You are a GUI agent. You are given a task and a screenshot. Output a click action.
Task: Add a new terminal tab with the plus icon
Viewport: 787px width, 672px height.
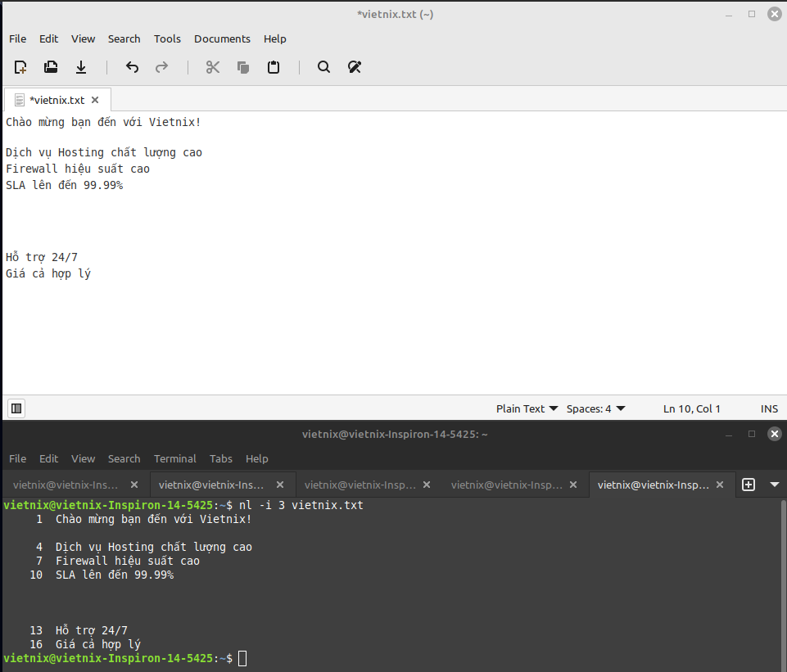pyautogui.click(x=749, y=485)
